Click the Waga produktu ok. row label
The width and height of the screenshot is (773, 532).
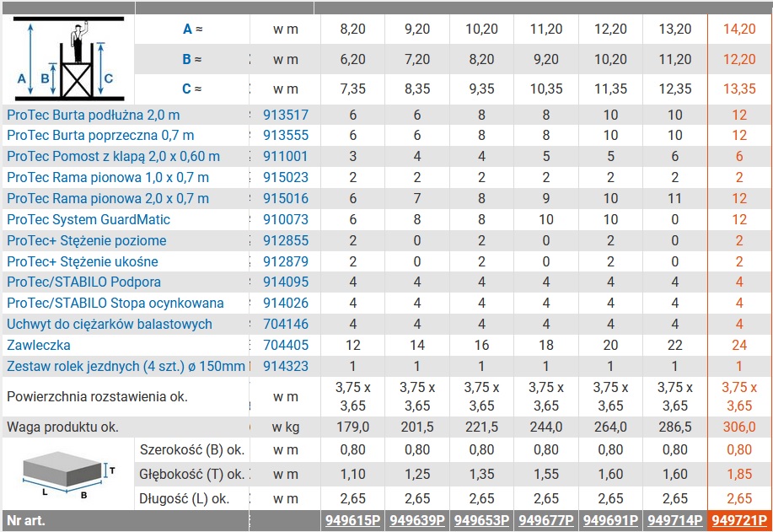[62, 427]
